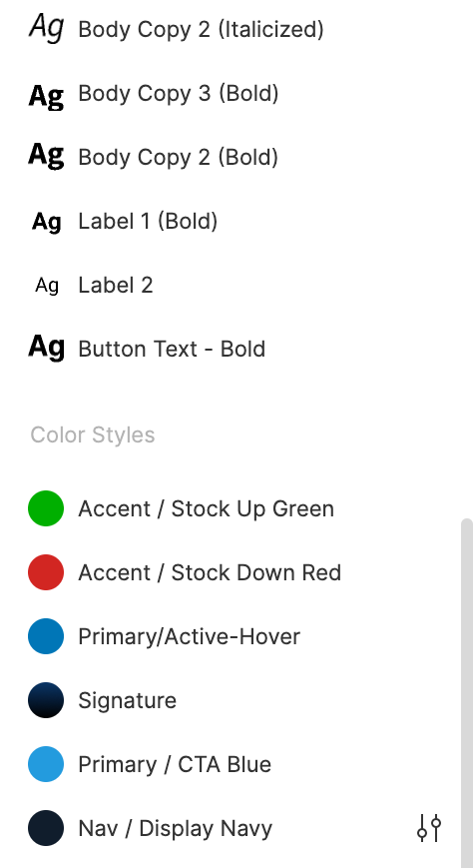Click the Ag preview icon for Button Text - Bold

click(47, 349)
